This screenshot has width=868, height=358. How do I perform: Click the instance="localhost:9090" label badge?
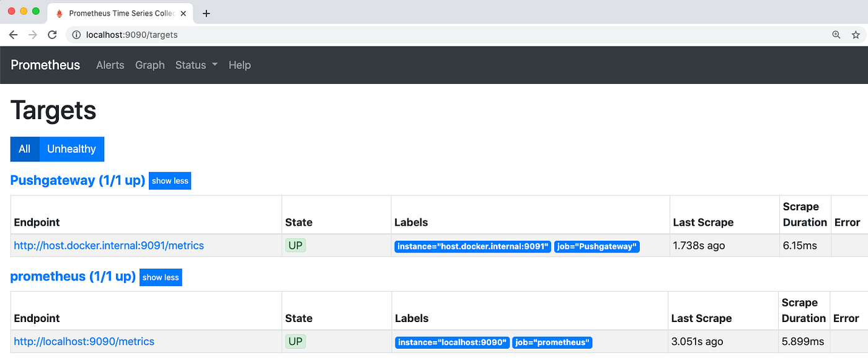tap(452, 342)
